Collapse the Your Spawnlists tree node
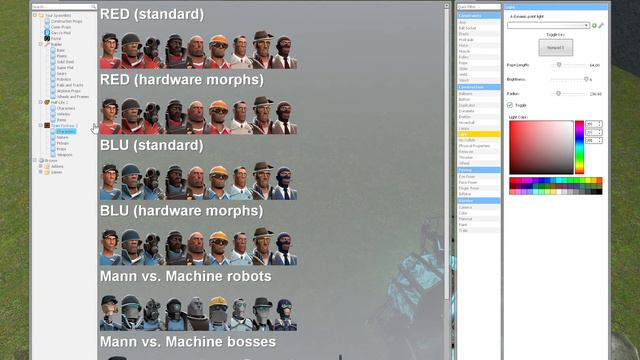This screenshot has width=640, height=360. point(35,15)
